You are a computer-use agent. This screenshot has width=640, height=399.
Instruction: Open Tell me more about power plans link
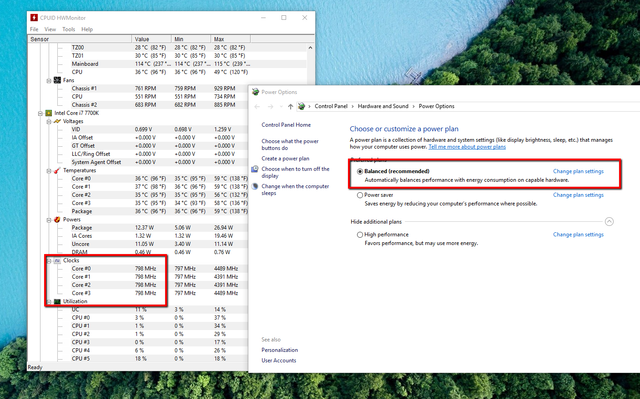[x=467, y=147]
